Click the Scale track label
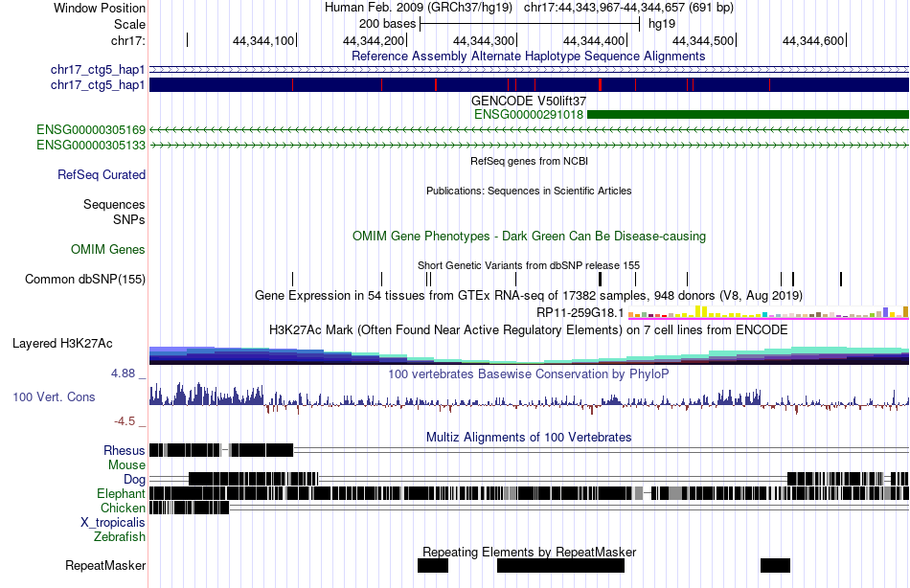Image resolution: width=910 pixels, height=588 pixels. pos(129,24)
